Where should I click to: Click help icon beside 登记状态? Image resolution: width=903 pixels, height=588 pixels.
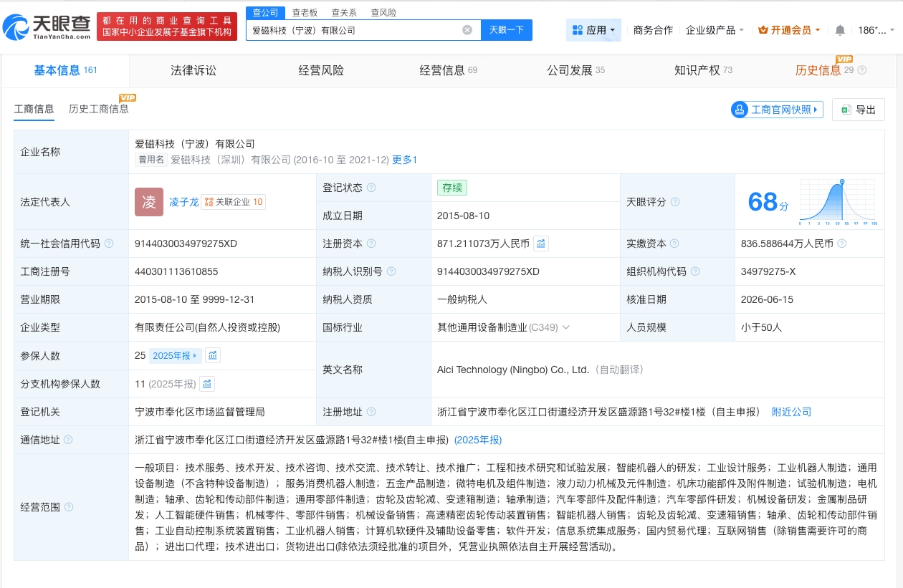(x=371, y=188)
